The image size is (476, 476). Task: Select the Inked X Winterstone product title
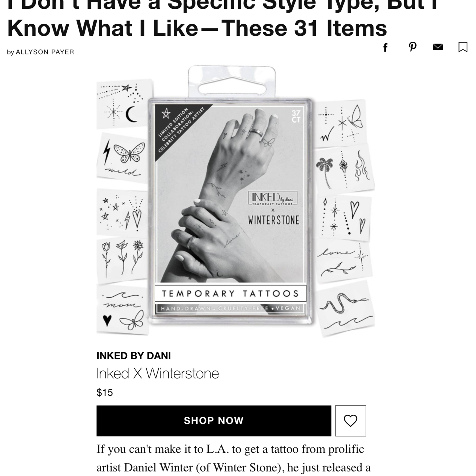click(x=158, y=373)
